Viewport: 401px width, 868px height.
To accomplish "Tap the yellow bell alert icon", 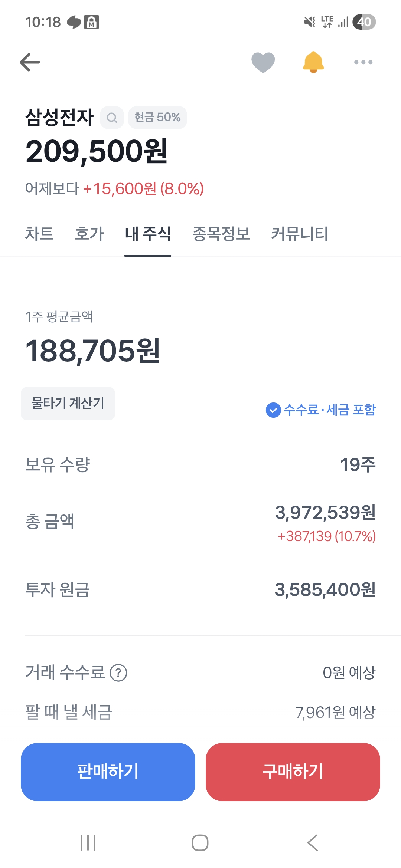I will 313,62.
